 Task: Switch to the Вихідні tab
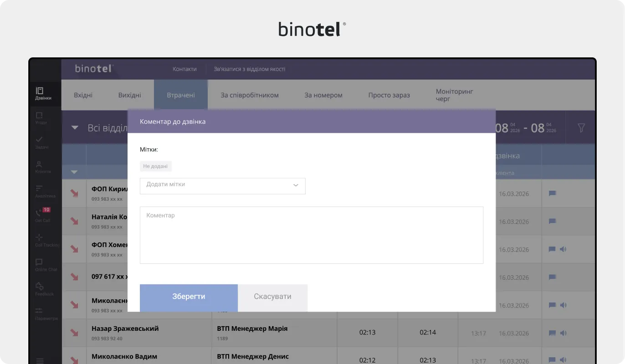(129, 95)
